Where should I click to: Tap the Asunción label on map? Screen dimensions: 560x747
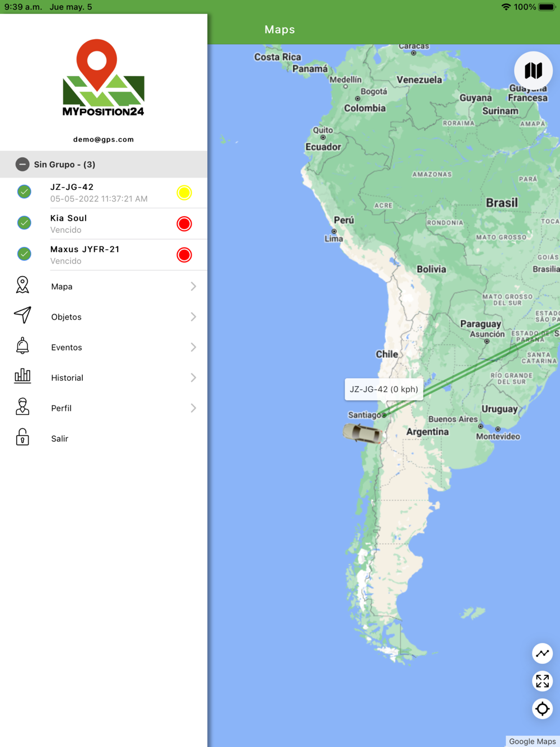[x=487, y=334]
